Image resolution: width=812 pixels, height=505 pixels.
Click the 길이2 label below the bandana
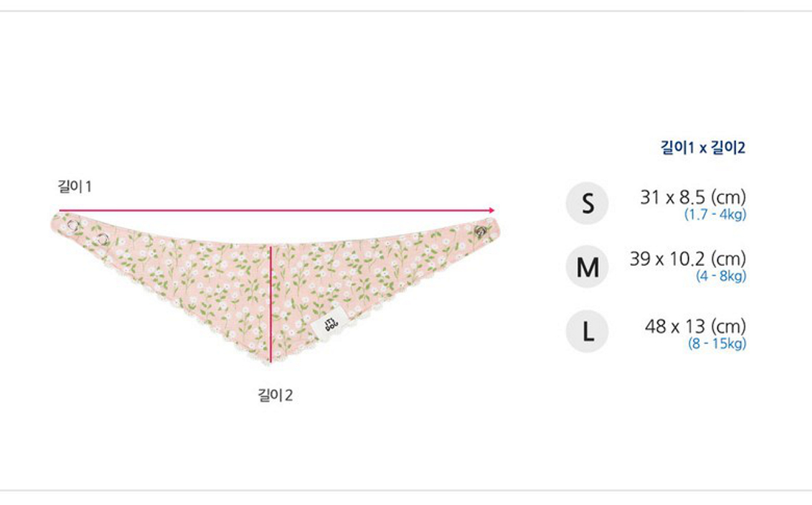coord(275,395)
